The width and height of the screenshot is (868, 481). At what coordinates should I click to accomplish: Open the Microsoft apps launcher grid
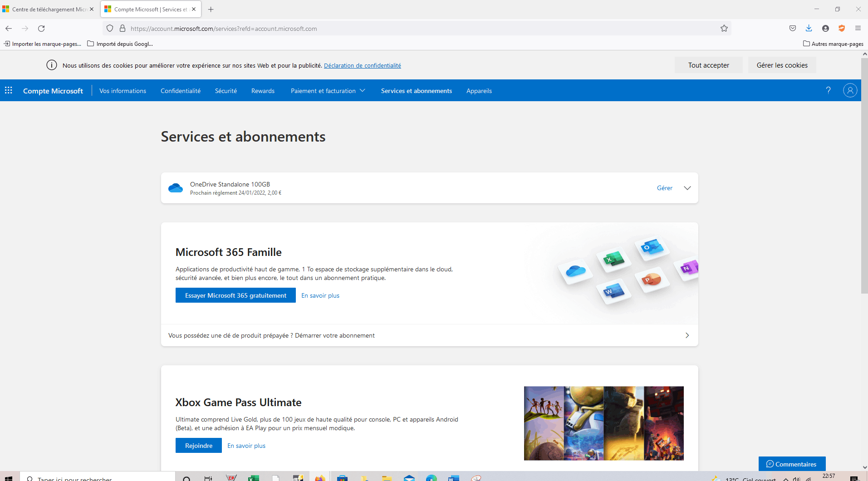pyautogui.click(x=9, y=90)
